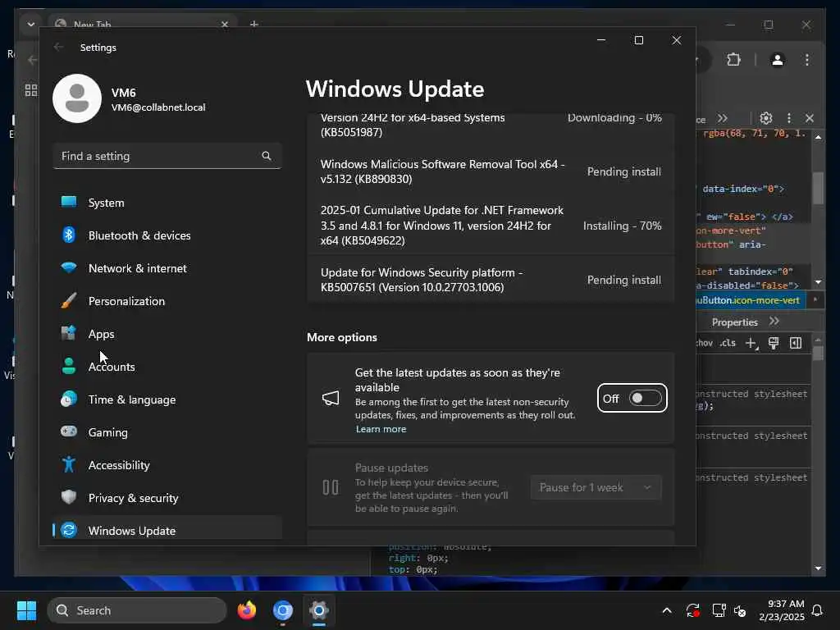Image resolution: width=840 pixels, height=630 pixels.
Task: Open System settings category
Action: pyautogui.click(x=167, y=203)
